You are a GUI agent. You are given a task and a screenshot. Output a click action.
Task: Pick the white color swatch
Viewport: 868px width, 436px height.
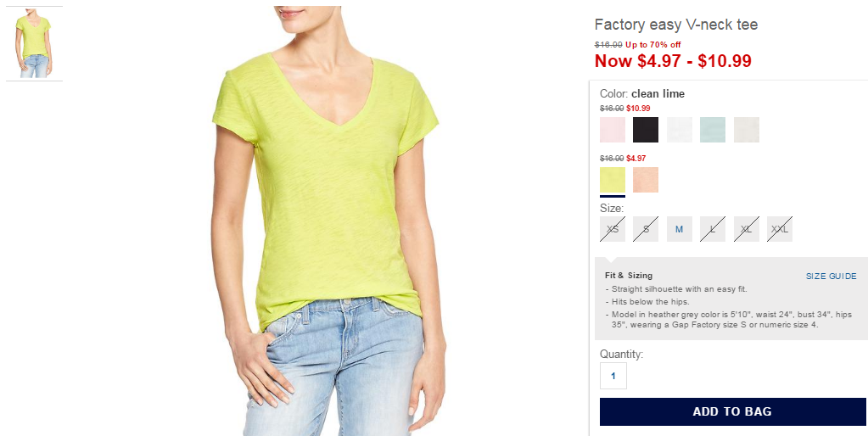[x=680, y=130]
